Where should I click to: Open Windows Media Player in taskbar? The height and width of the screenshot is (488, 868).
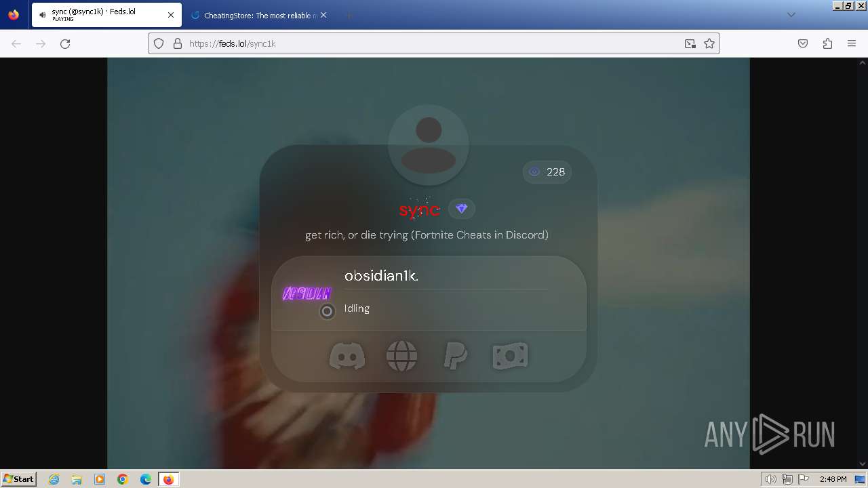coord(100,479)
